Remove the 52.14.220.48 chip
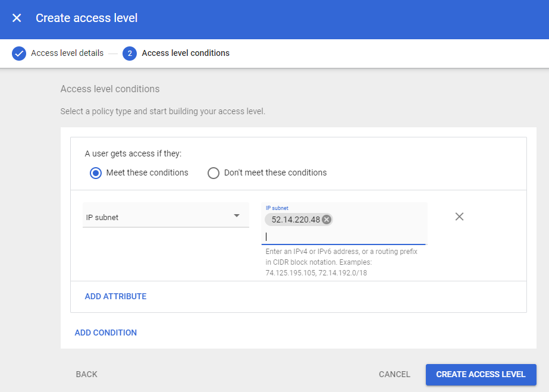The height and width of the screenshot is (392, 549). click(327, 219)
